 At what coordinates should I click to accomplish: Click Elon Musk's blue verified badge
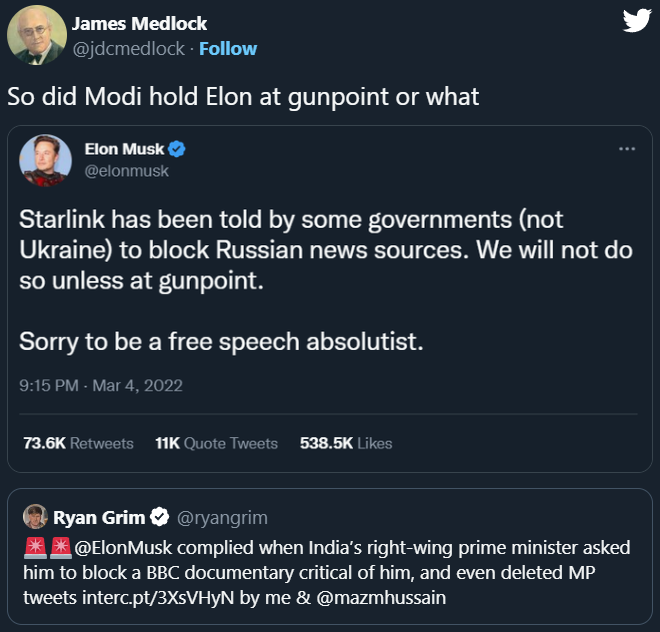[177, 149]
